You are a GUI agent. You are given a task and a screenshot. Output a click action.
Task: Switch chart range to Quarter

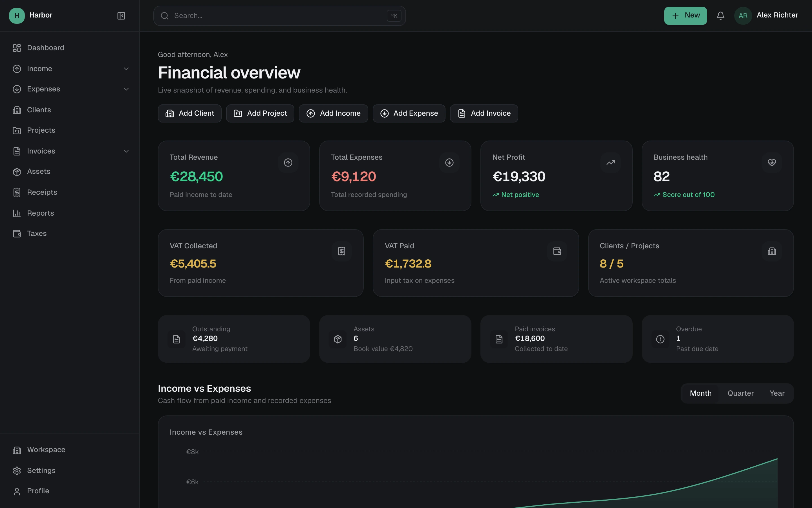coord(740,393)
